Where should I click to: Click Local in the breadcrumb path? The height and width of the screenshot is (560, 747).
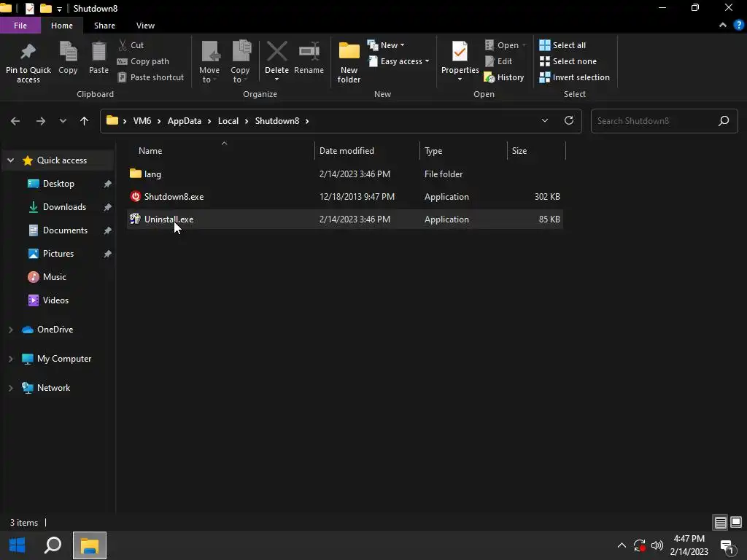coord(228,121)
